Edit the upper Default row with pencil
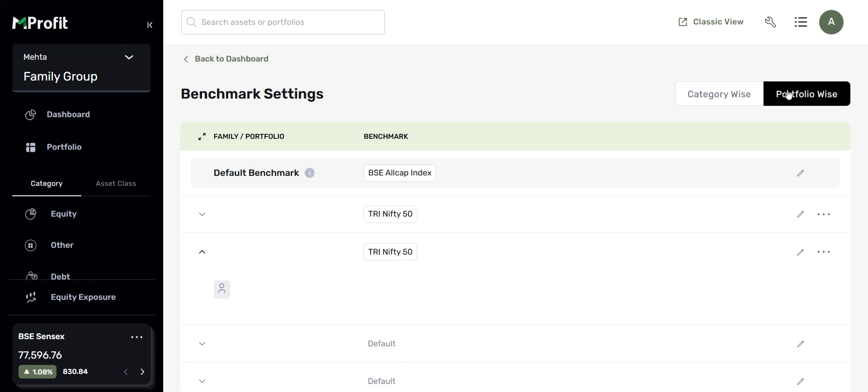 (801, 344)
